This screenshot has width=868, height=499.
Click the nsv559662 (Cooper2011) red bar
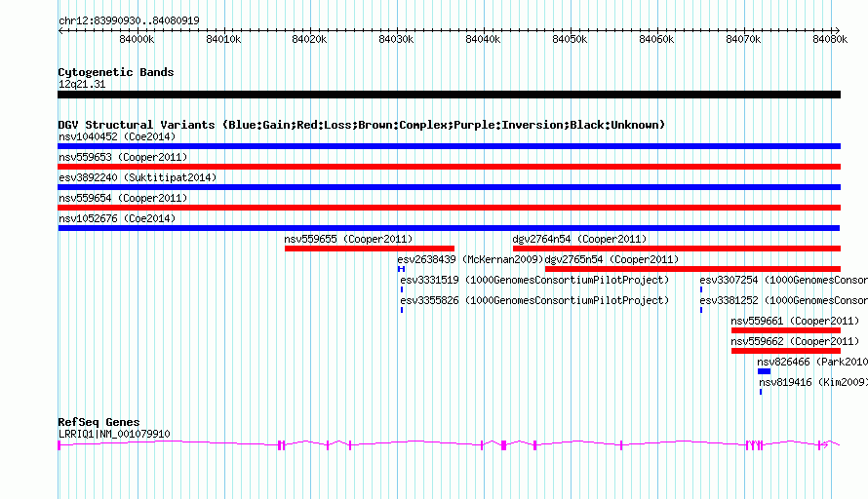tap(786, 351)
